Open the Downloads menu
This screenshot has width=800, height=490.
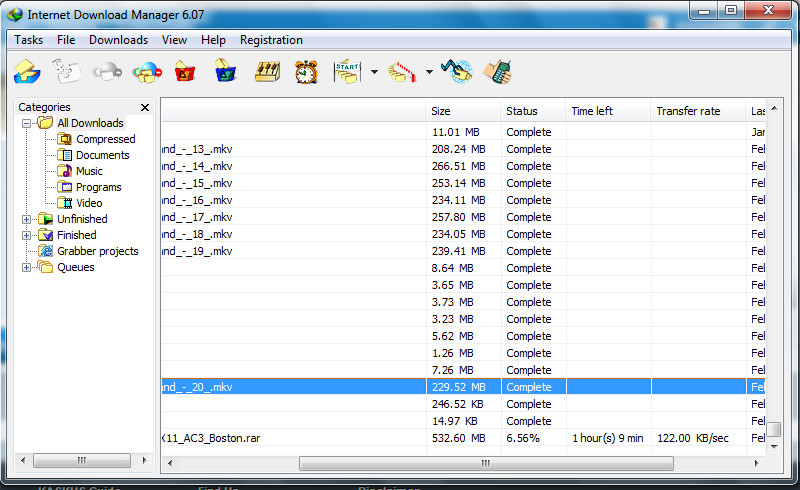118,40
